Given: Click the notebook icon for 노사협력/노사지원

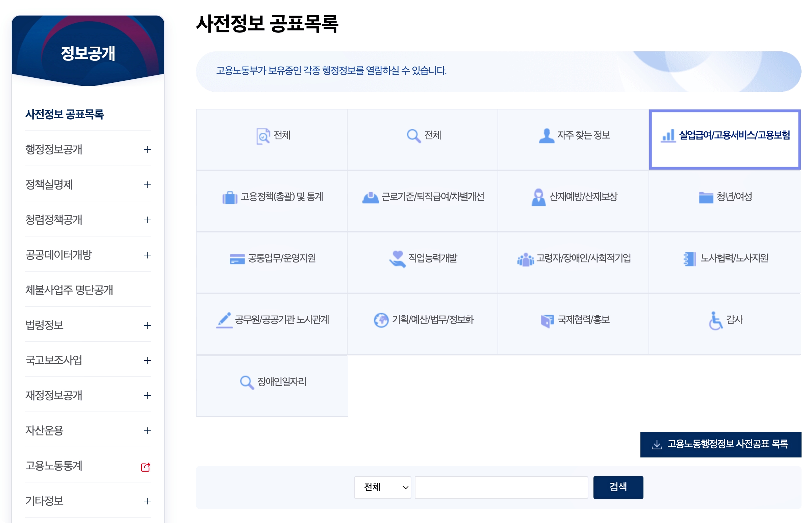Looking at the screenshot, I should pos(689,259).
